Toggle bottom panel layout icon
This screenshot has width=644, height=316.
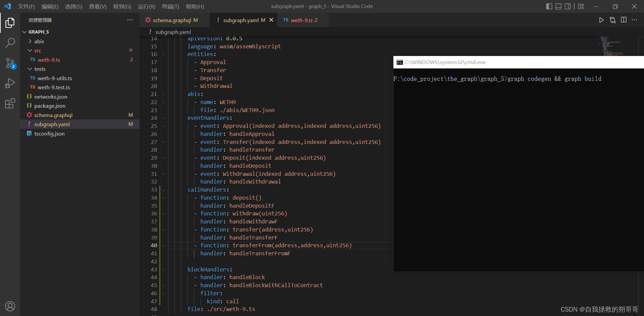pyautogui.click(x=558, y=6)
